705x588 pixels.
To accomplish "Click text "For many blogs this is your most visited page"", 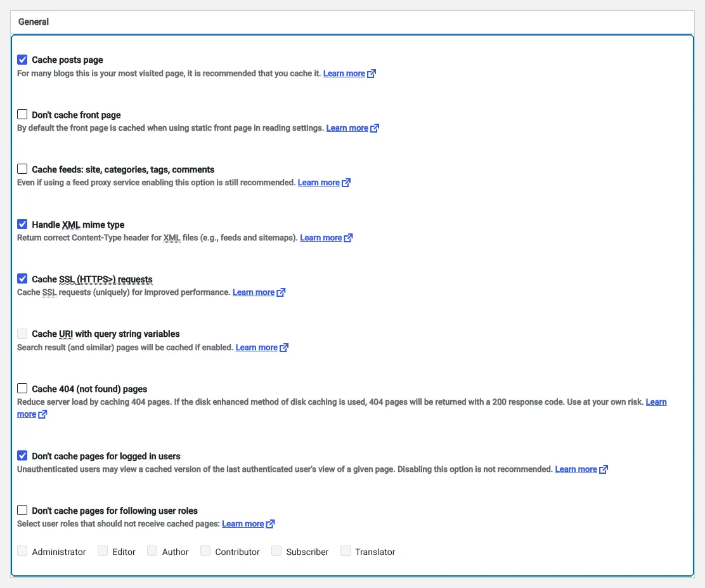I will (x=101, y=74).
